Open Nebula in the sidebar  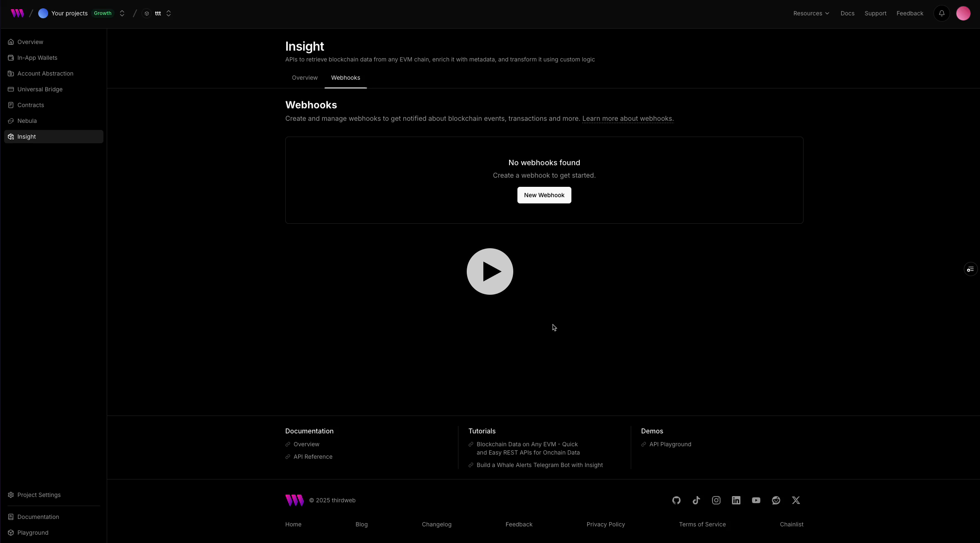click(x=54, y=121)
